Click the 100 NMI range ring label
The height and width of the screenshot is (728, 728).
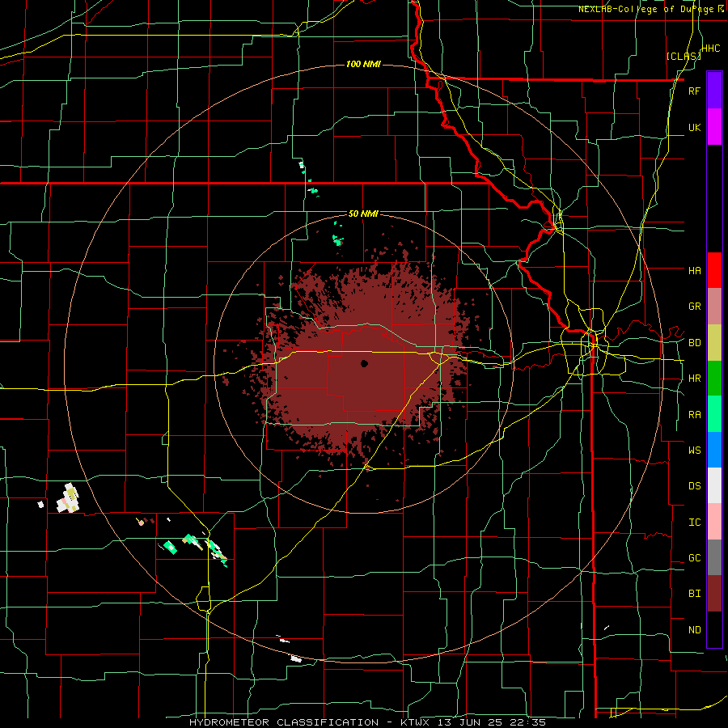(x=363, y=64)
